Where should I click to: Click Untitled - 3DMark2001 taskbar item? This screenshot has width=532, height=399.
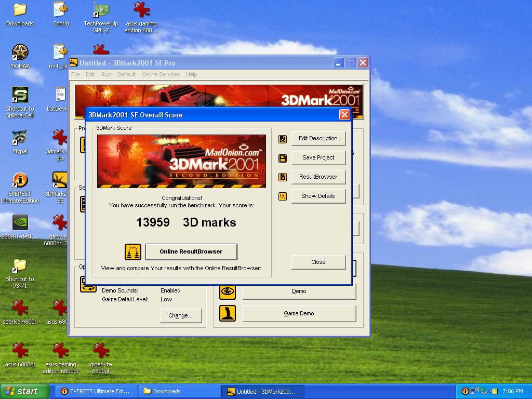pyautogui.click(x=263, y=391)
